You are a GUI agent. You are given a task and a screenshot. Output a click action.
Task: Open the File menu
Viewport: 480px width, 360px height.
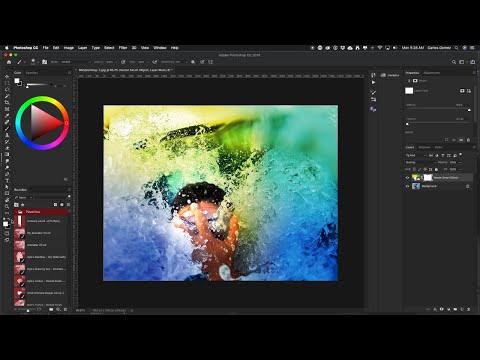point(46,48)
